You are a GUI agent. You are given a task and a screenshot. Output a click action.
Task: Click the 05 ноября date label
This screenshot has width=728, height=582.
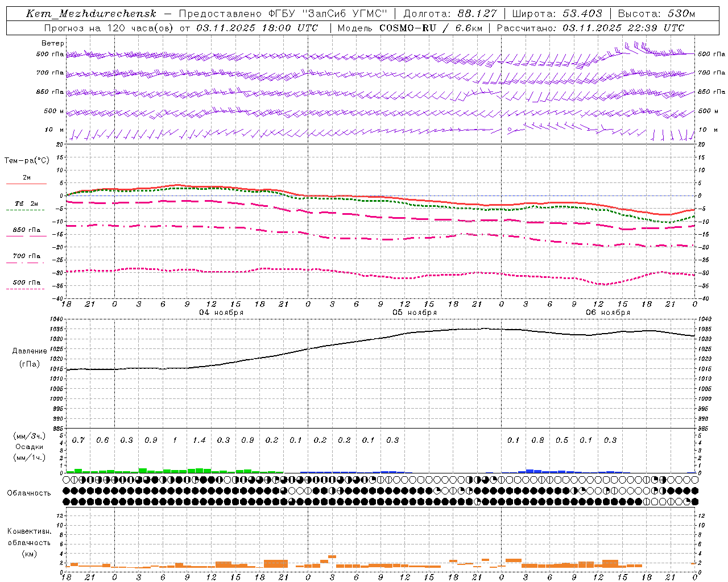415,312
